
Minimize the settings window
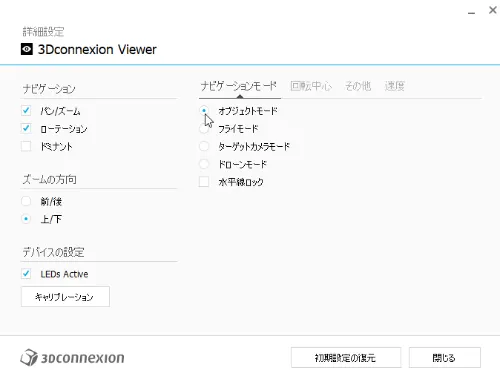(471, 13)
